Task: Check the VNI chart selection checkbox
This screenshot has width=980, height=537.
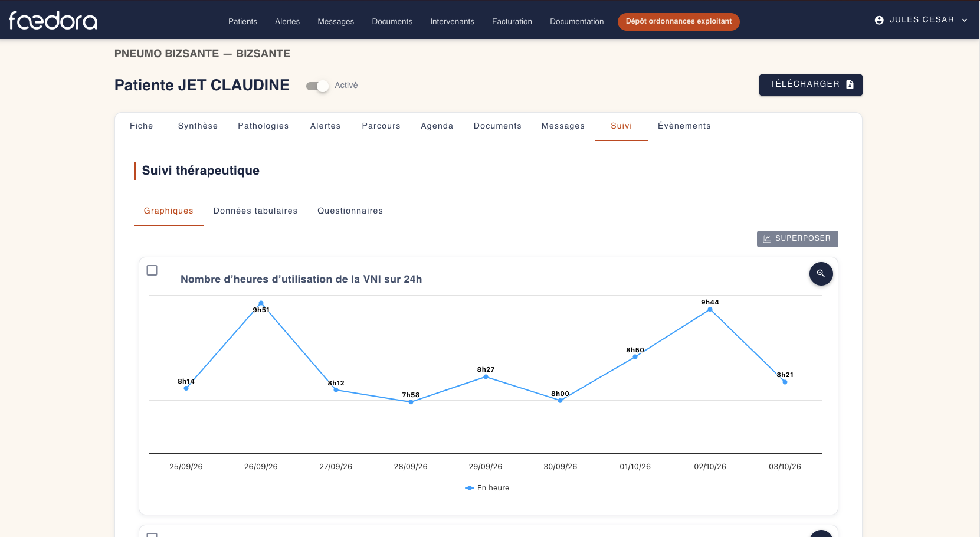Action: (152, 270)
